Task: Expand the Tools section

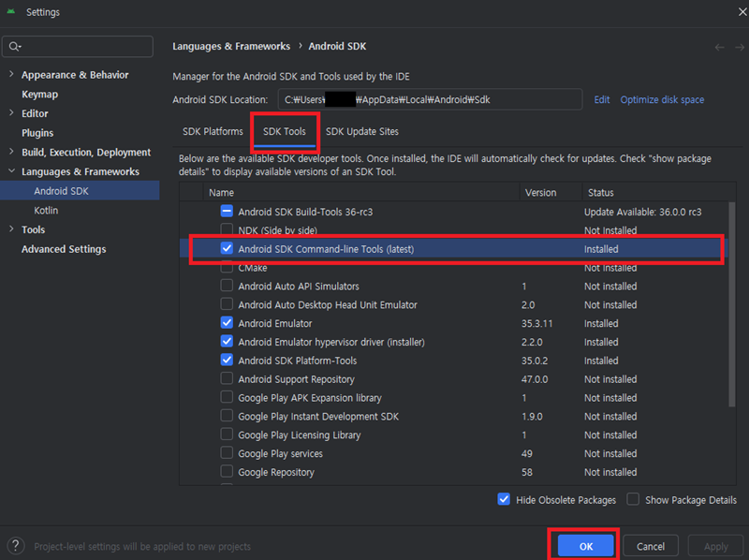Action: coord(11,229)
